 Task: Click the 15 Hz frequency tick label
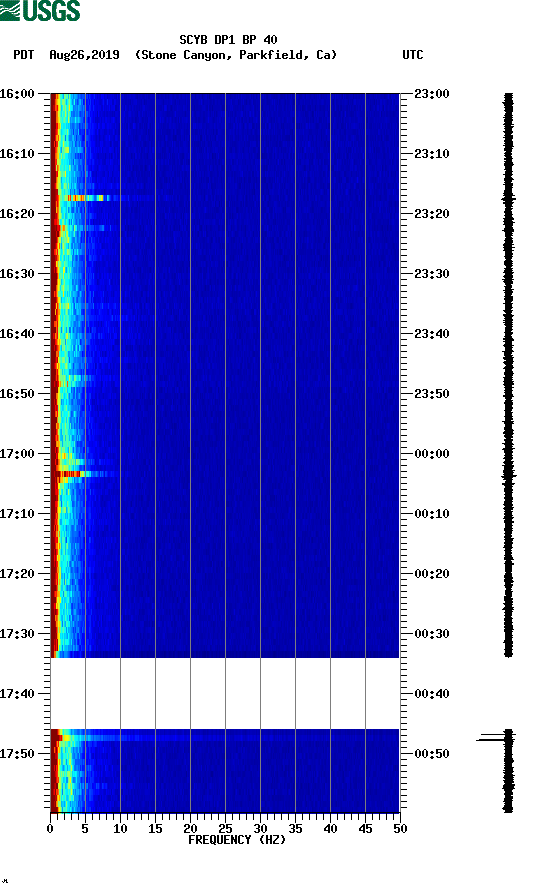155,829
